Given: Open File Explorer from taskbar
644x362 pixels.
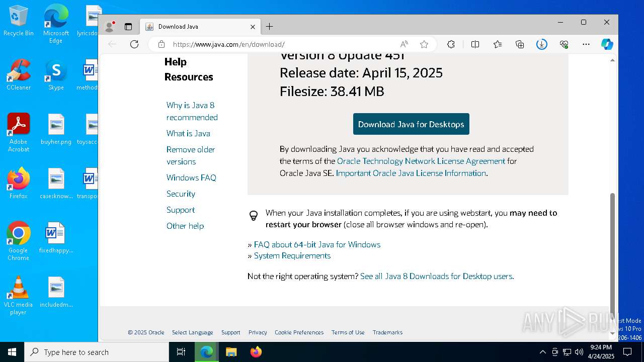Looking at the screenshot, I should tap(231, 352).
